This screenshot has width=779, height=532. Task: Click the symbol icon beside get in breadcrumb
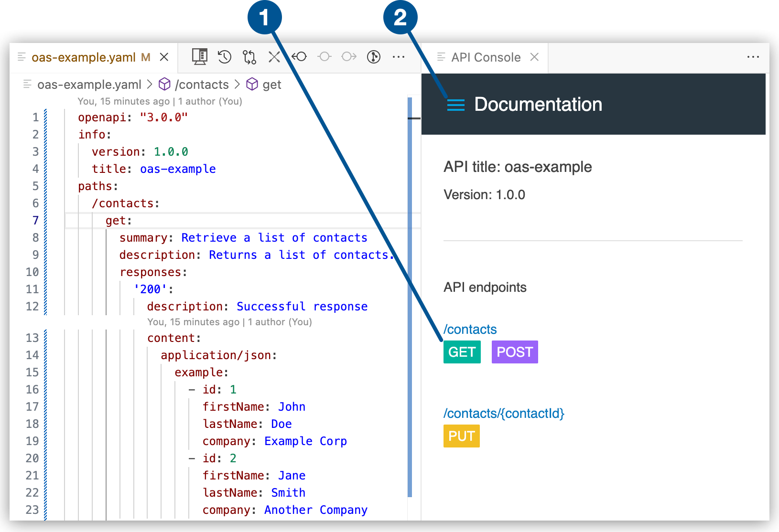pos(252,84)
